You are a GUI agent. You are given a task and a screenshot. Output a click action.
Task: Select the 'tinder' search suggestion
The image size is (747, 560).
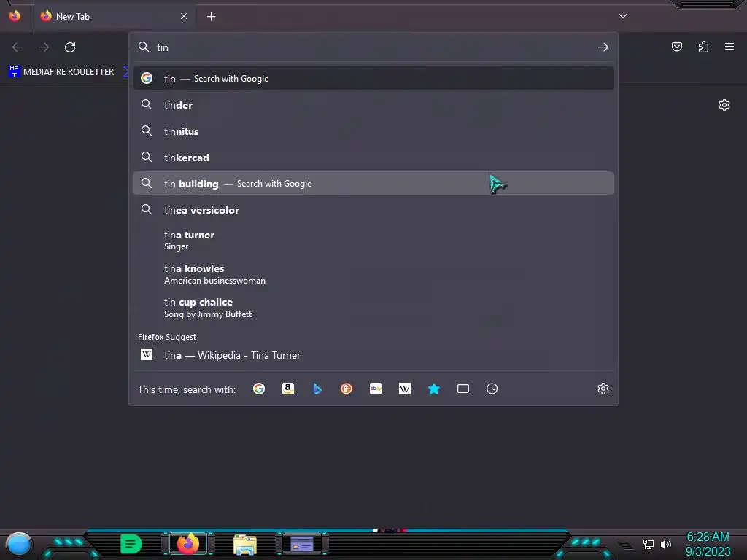[373, 105]
